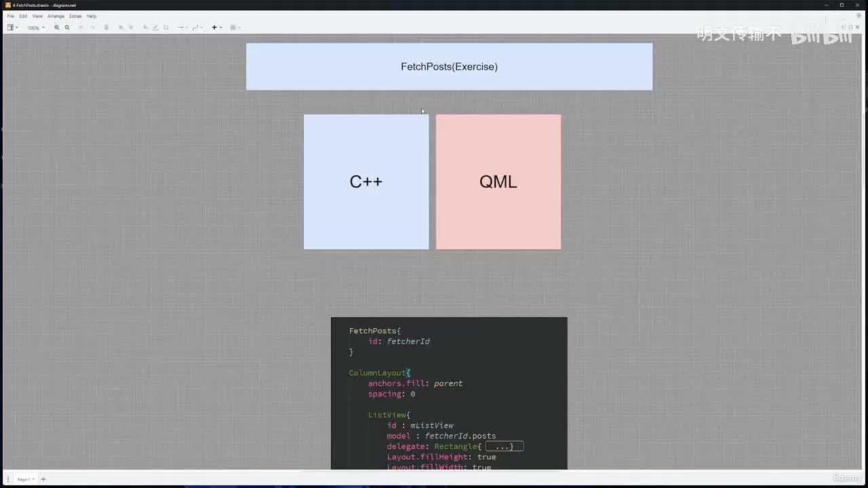Select the FetchPosts(Exercise) title box

tap(449, 66)
